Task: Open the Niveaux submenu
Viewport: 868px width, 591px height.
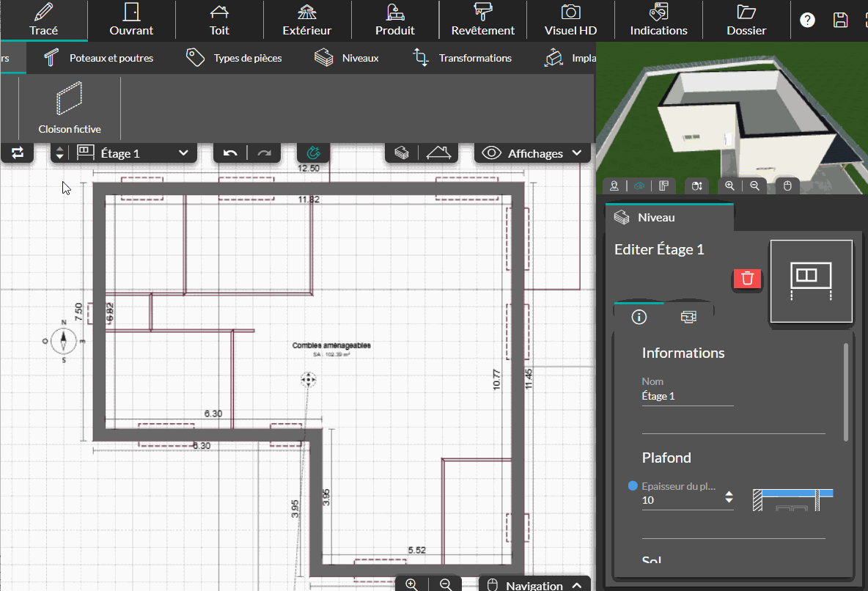Action: coord(347,58)
